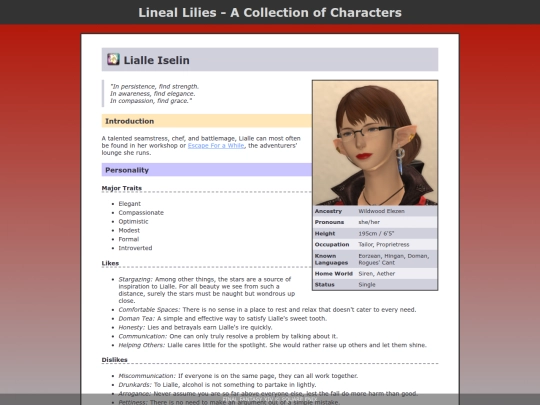Click the 'Miscommunication' dislikes entry

point(238,376)
